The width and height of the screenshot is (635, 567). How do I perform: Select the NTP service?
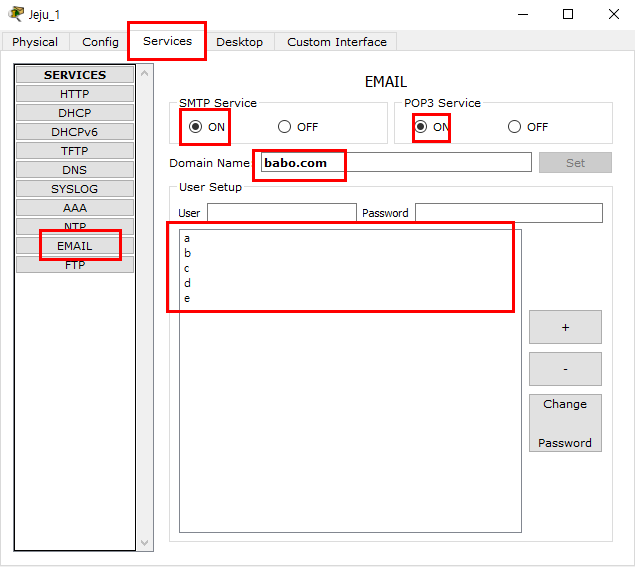(x=75, y=227)
